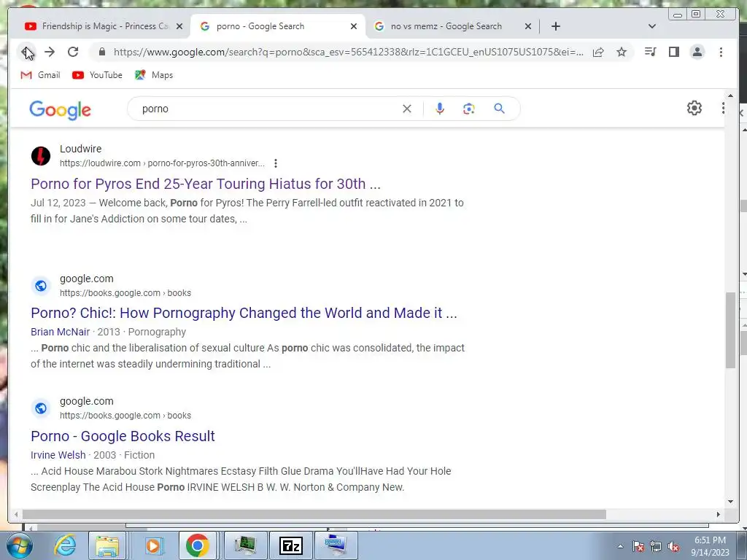Open the Action Center flag icon
The width and height of the screenshot is (747, 560).
point(638,547)
